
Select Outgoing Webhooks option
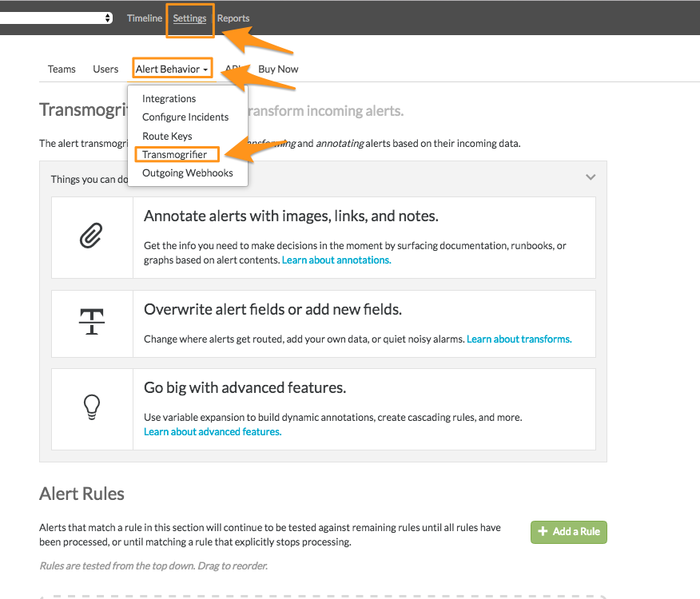(188, 173)
